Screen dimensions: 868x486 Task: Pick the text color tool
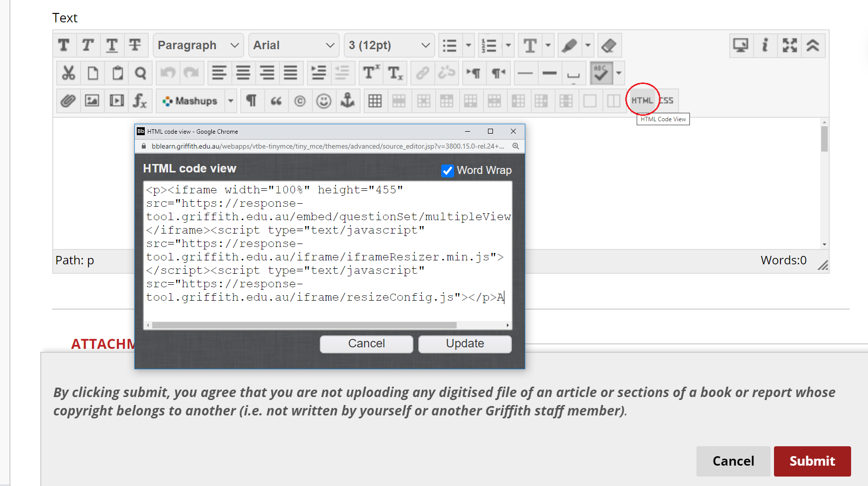[530, 46]
